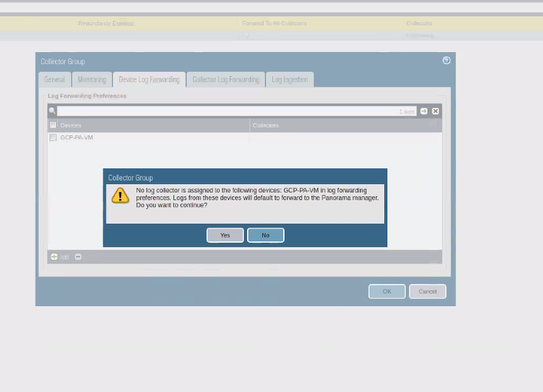Click the magnifier search icon
The height and width of the screenshot is (392, 543).
[52, 111]
